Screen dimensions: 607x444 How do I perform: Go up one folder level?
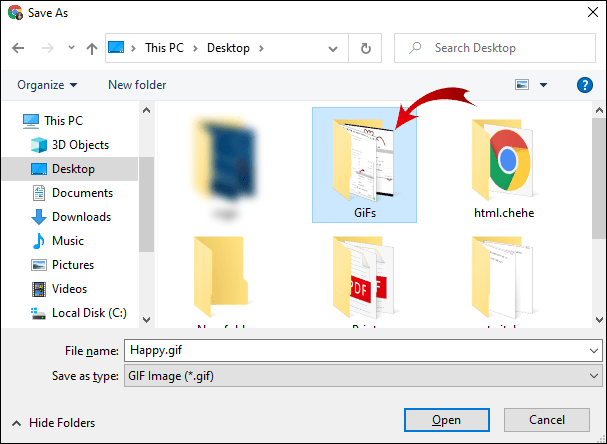[92, 48]
